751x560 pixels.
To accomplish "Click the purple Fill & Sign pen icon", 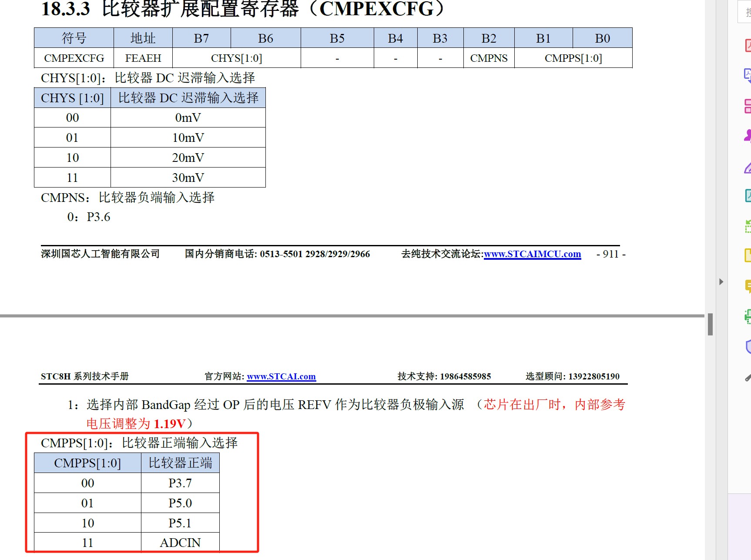I will [748, 167].
